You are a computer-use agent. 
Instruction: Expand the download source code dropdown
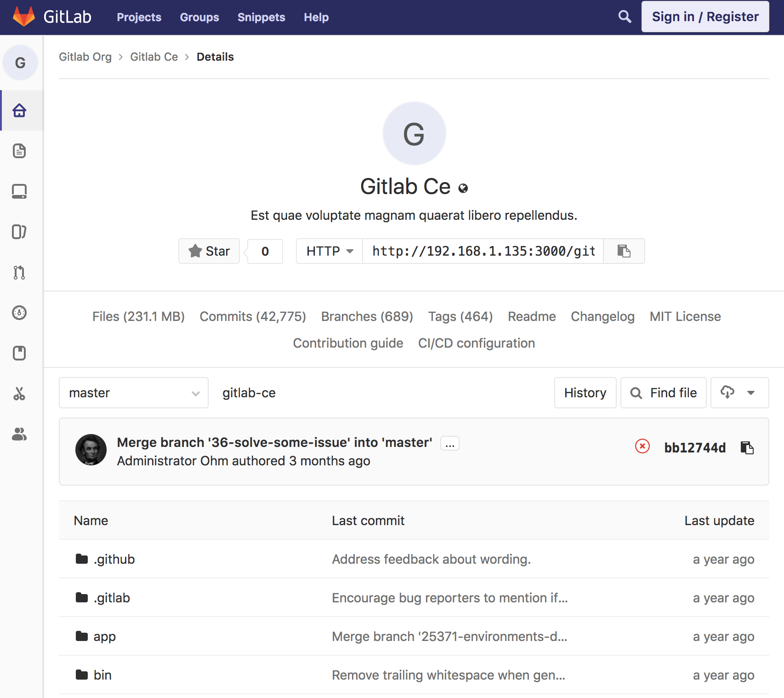[739, 393]
